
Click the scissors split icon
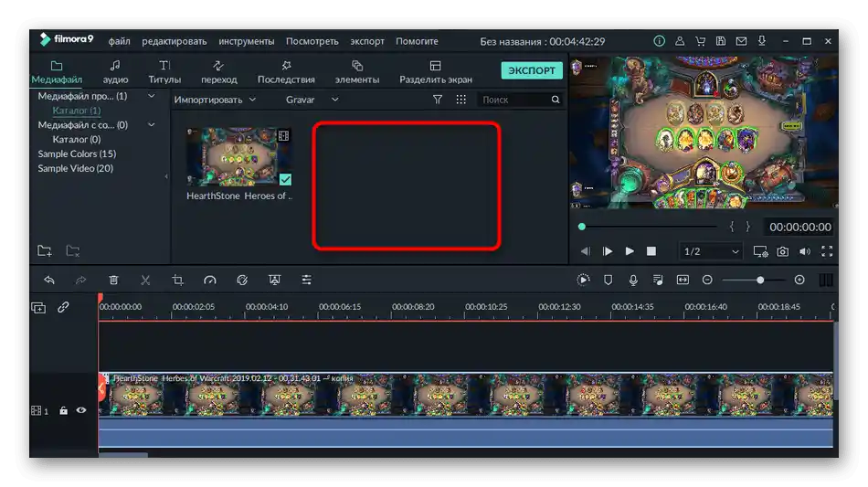tap(145, 281)
